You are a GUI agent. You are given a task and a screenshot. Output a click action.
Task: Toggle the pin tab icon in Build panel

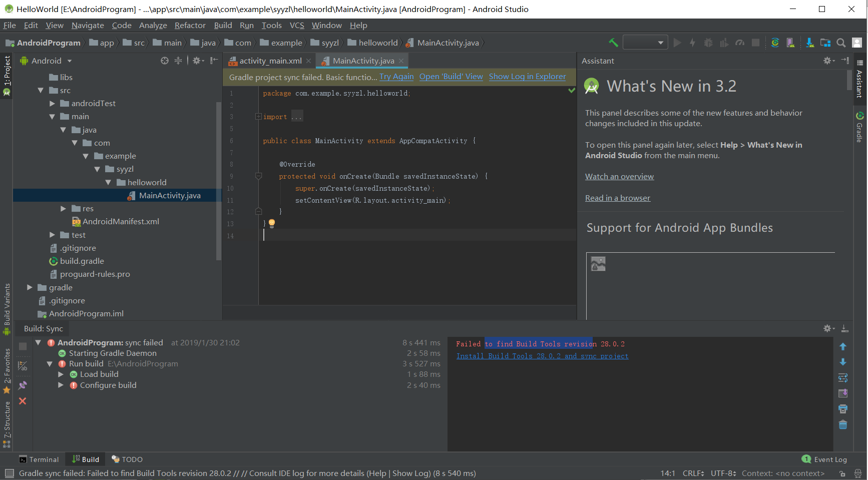(x=23, y=385)
